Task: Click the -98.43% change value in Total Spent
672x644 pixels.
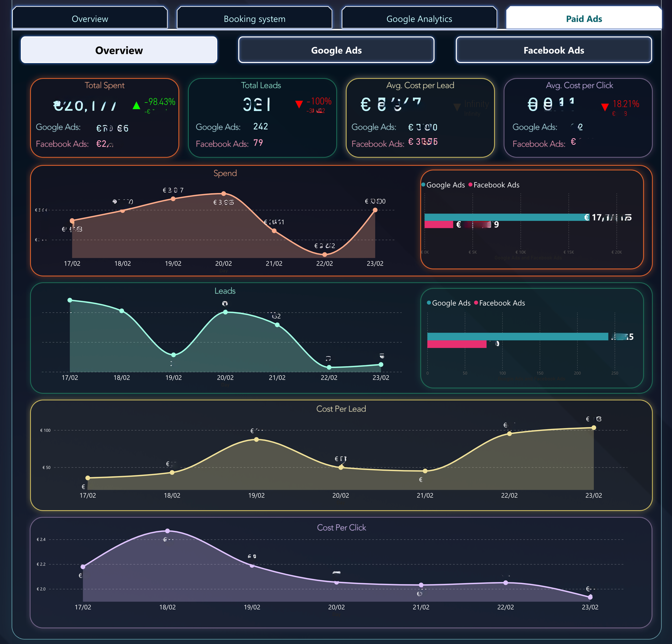Action: point(160,102)
